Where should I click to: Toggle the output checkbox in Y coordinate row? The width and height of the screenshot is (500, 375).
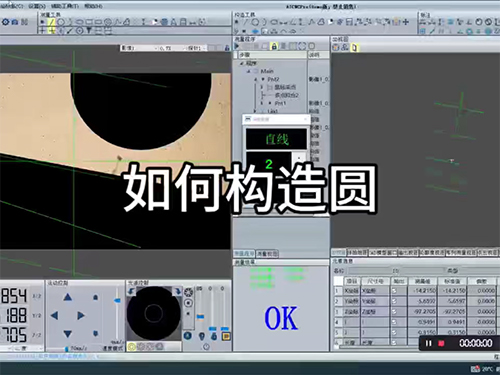click(x=394, y=301)
